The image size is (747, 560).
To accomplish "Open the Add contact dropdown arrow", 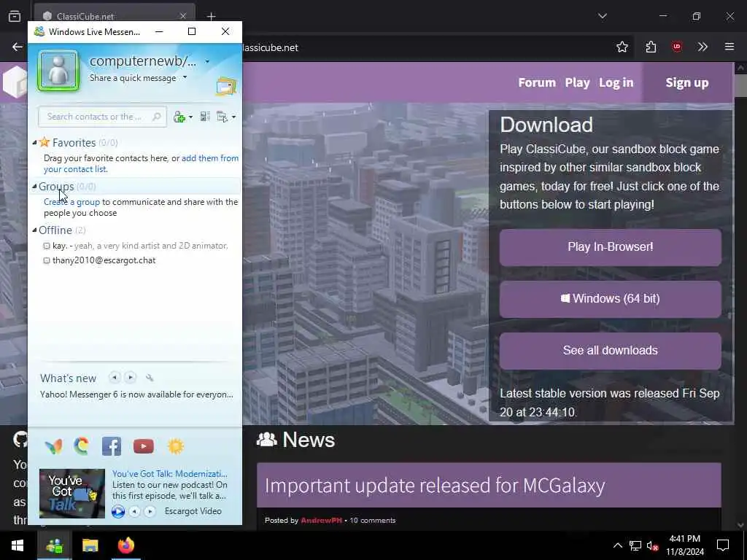I will pos(190,117).
